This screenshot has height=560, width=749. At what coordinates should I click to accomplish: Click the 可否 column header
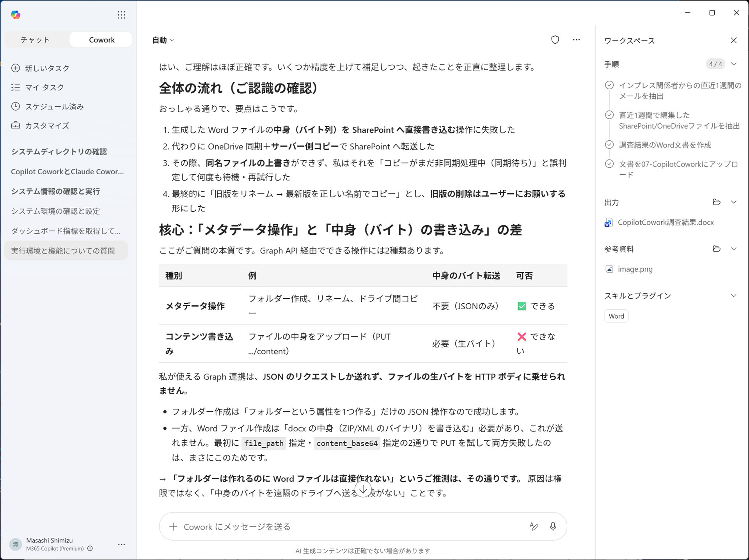click(524, 276)
